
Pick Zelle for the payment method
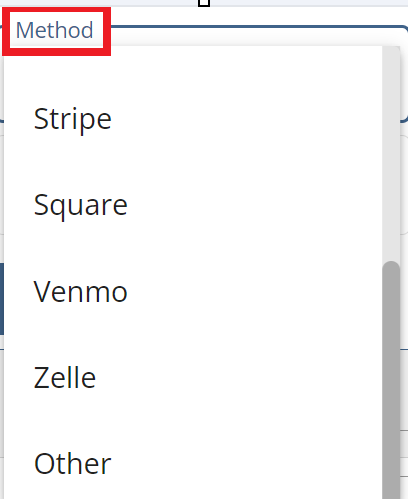click(x=193, y=378)
